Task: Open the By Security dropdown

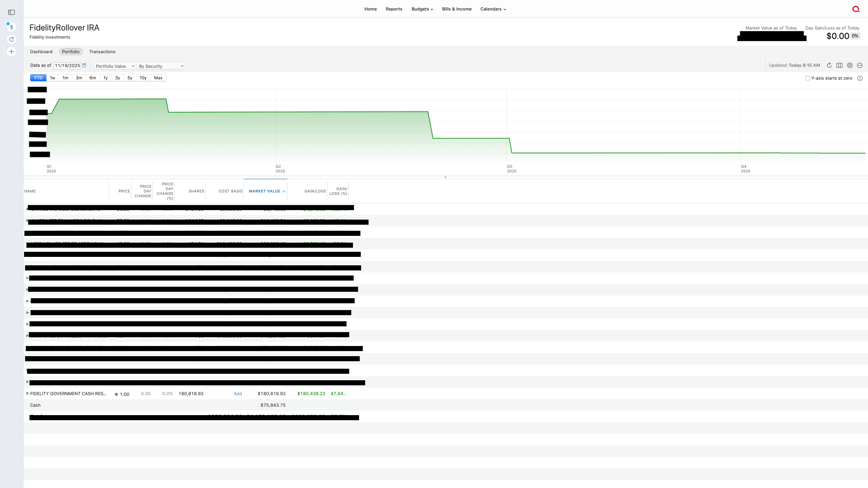Action: 161,66
